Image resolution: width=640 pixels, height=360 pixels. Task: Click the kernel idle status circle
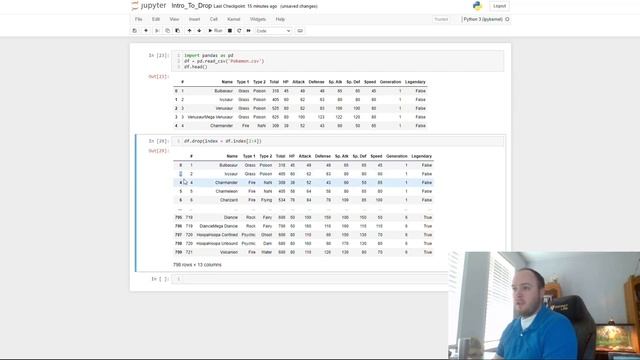[507, 19]
